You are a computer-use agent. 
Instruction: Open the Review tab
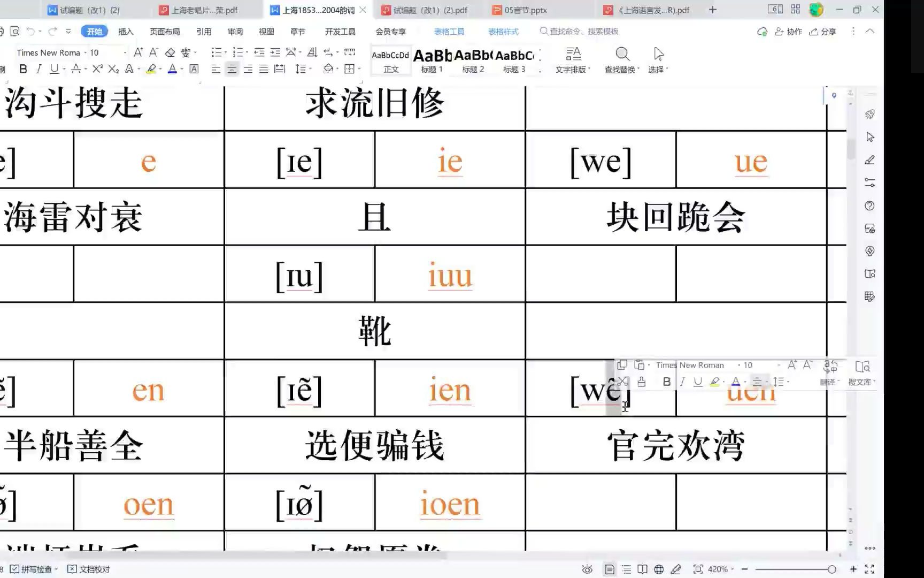pos(235,32)
